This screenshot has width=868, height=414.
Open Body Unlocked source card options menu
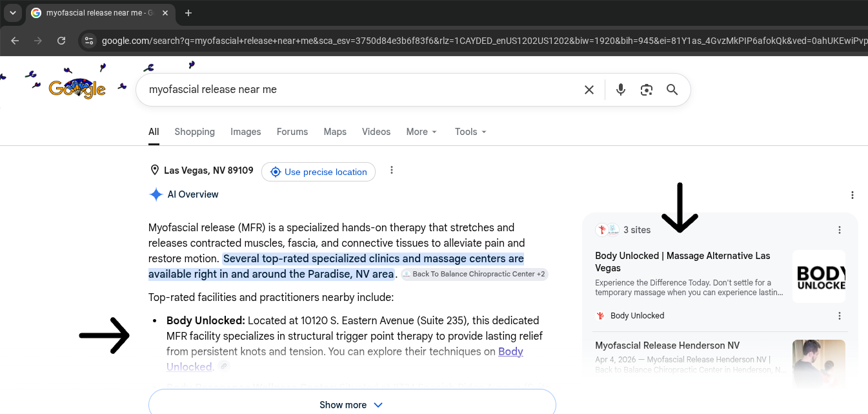pyautogui.click(x=840, y=316)
